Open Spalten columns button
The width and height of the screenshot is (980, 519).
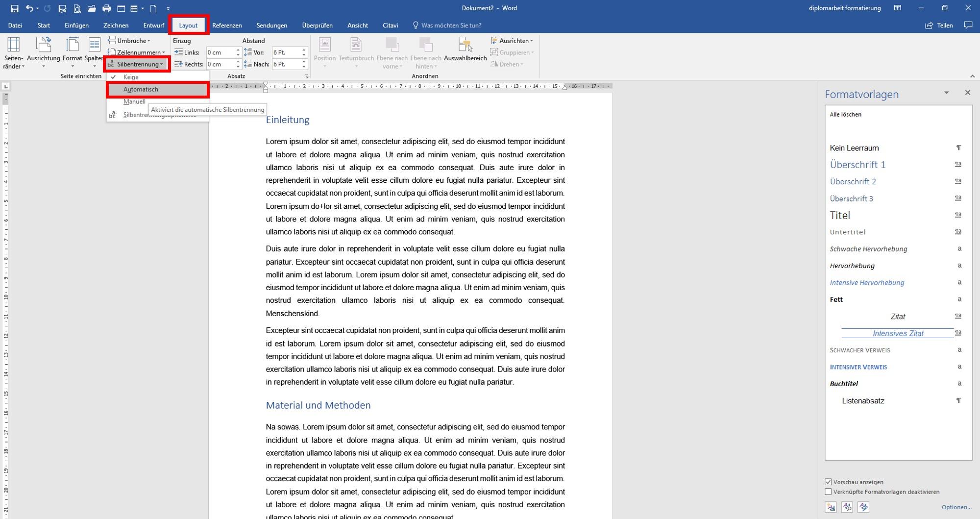[94, 53]
